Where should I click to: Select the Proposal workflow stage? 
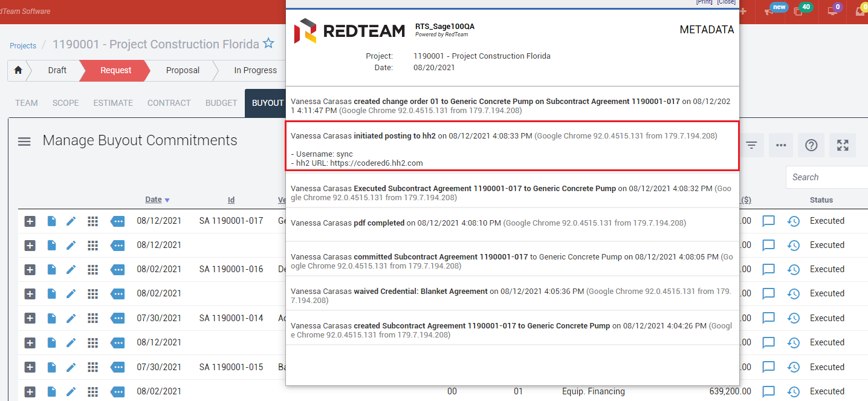point(183,70)
